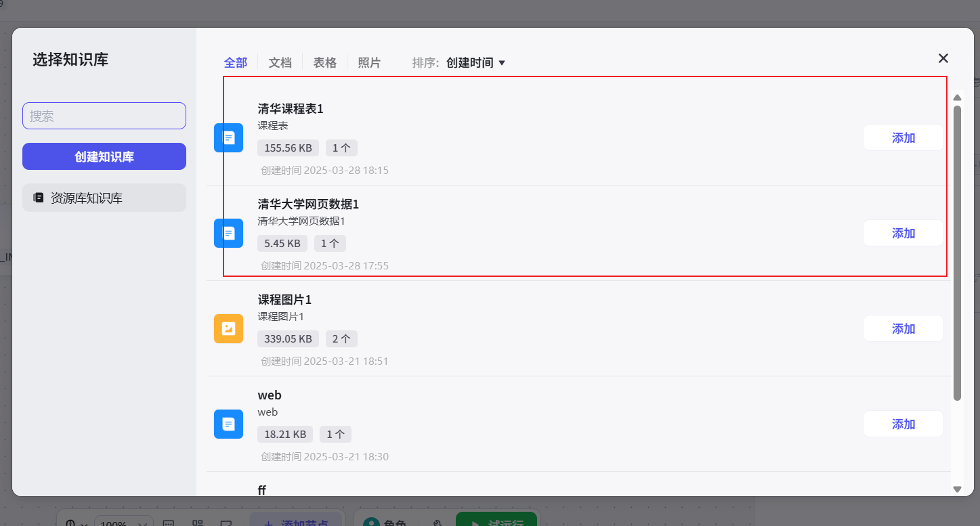The width and height of the screenshot is (980, 526).
Task: Click the document icon of web
Action: point(229,424)
